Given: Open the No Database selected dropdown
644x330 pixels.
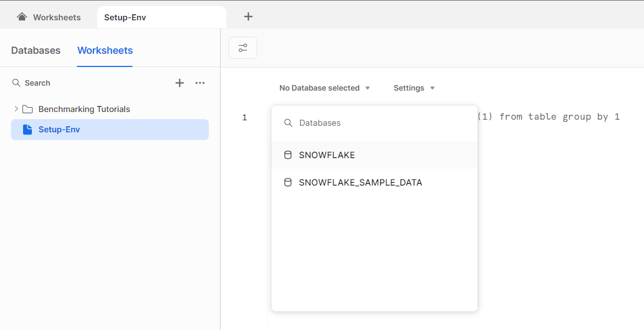Looking at the screenshot, I should (324, 88).
